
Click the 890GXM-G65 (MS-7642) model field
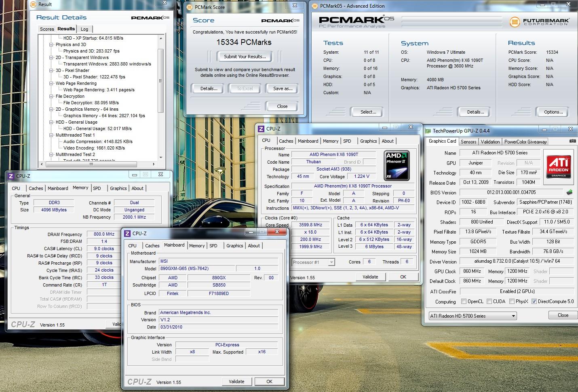[x=196, y=268]
